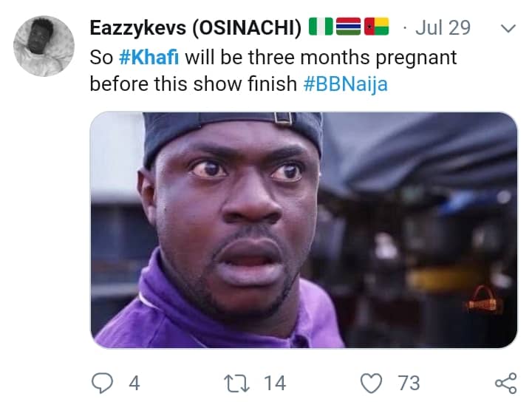This screenshot has height=405, width=532.
Task: Click the Guinea-Bissau flag emoji
Action: click(x=375, y=28)
